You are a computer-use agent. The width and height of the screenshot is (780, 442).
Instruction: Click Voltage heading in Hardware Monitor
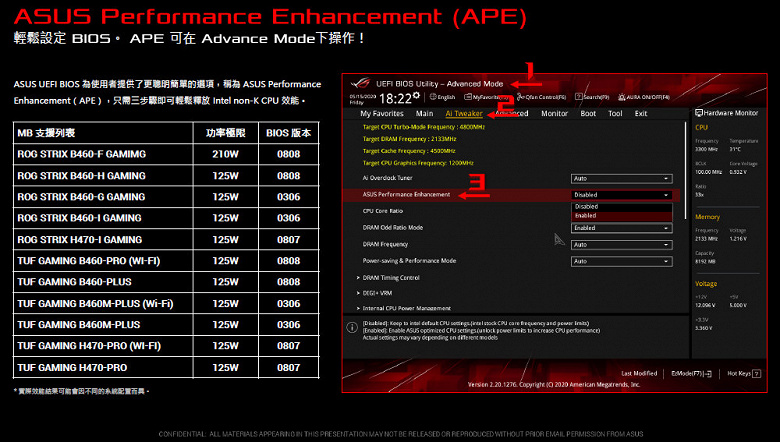706,283
